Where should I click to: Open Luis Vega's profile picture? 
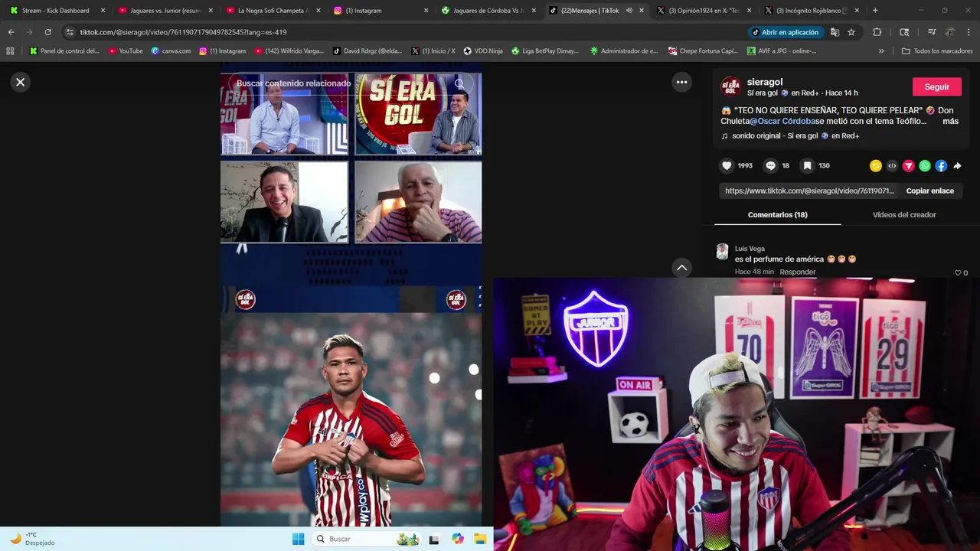point(722,252)
